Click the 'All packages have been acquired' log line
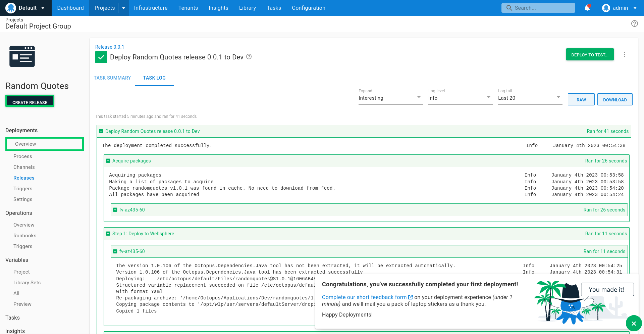The image size is (644, 334). click(x=154, y=195)
